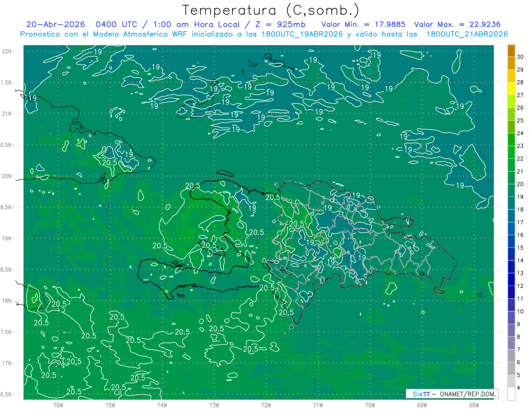Image resolution: width=532 pixels, height=411 pixels.
Task: Click the Valor Max. = 22.9236 text
Action: 460,24
